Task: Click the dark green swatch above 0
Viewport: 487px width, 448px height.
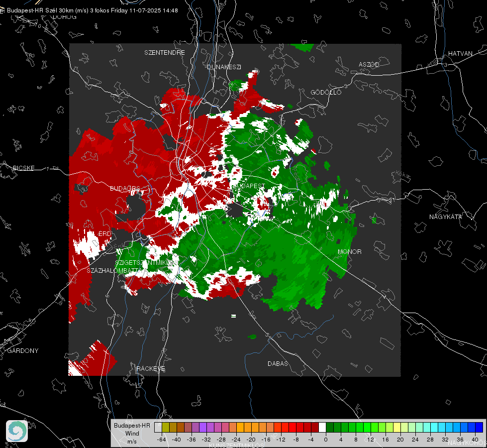Action: tap(330, 428)
